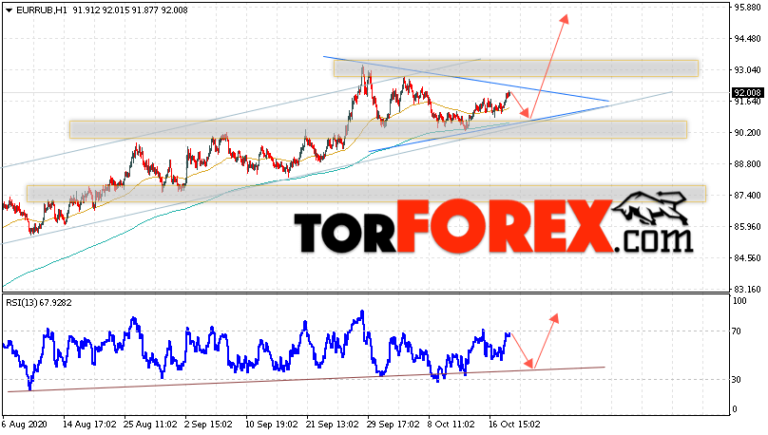Click the 6 Aug 2020 date label
The height and width of the screenshot is (435, 768).
click(23, 424)
